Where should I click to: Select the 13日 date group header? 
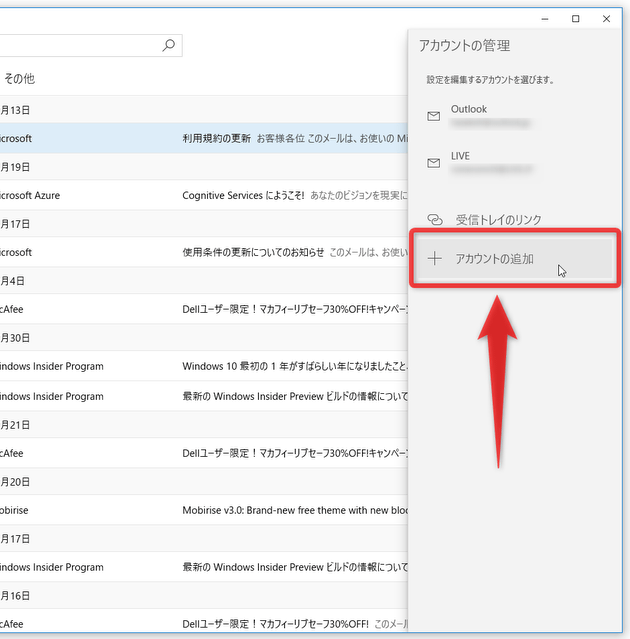[x=204, y=110]
